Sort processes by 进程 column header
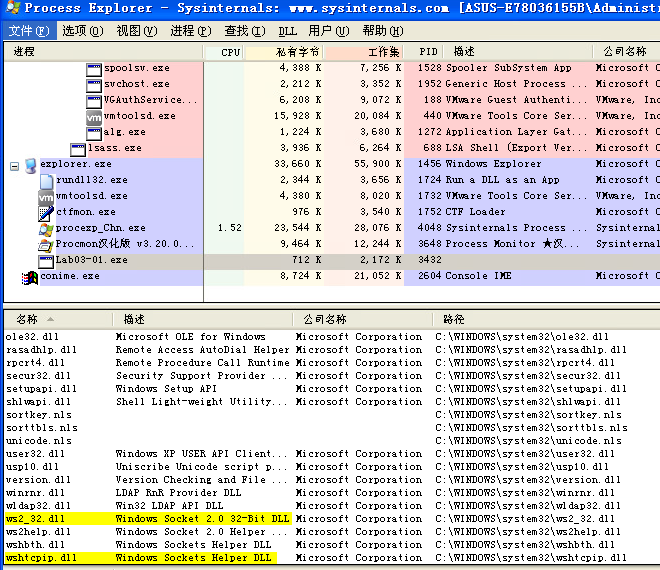 (103, 52)
